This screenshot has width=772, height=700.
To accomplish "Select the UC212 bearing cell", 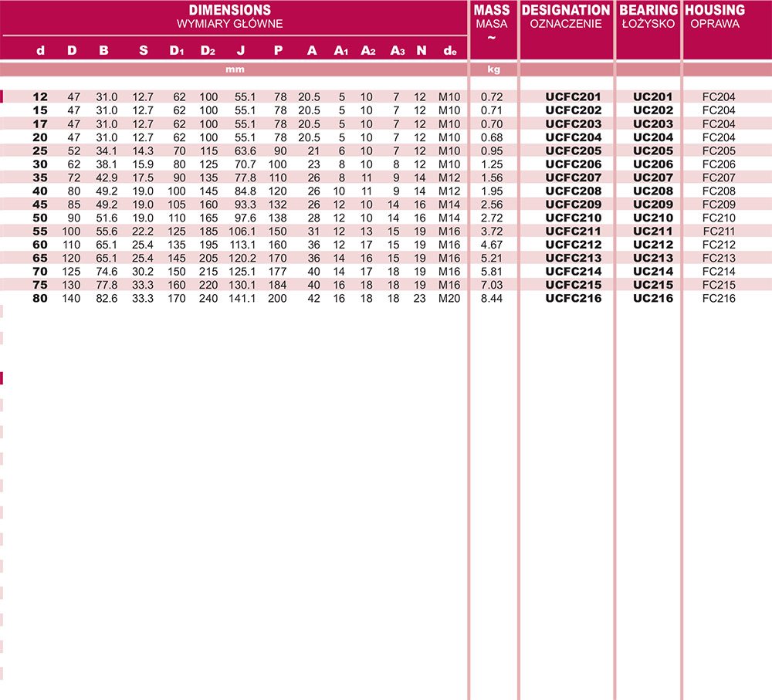I will pos(652,245).
